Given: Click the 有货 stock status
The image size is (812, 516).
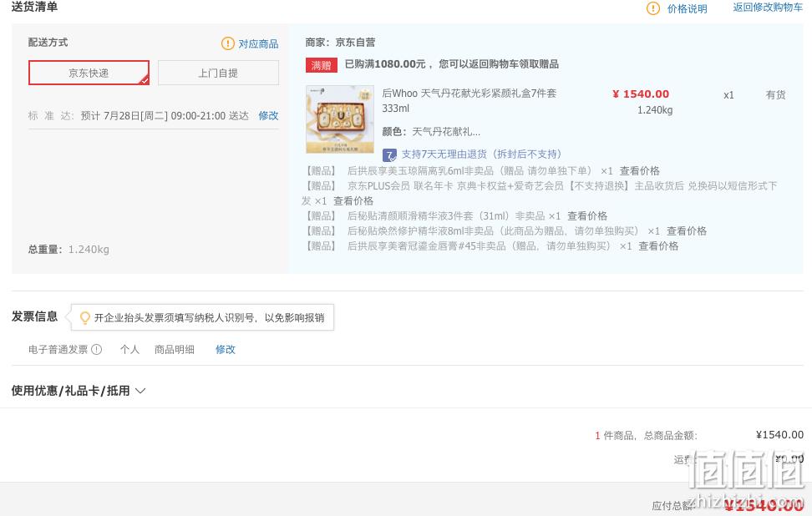Looking at the screenshot, I should click(x=776, y=94).
